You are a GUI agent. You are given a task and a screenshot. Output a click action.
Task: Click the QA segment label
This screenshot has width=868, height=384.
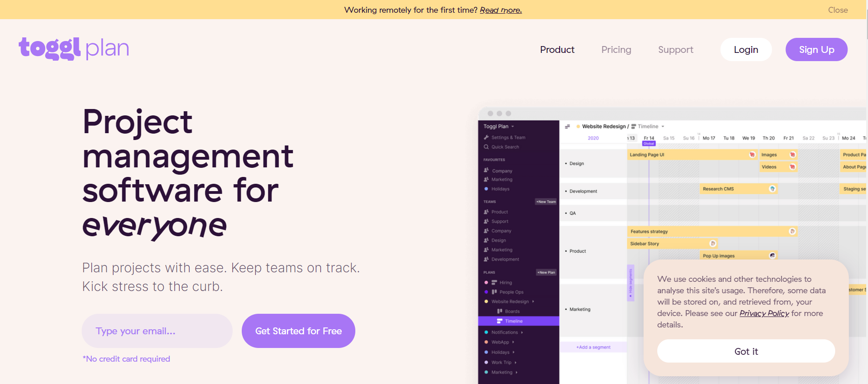pyautogui.click(x=572, y=213)
